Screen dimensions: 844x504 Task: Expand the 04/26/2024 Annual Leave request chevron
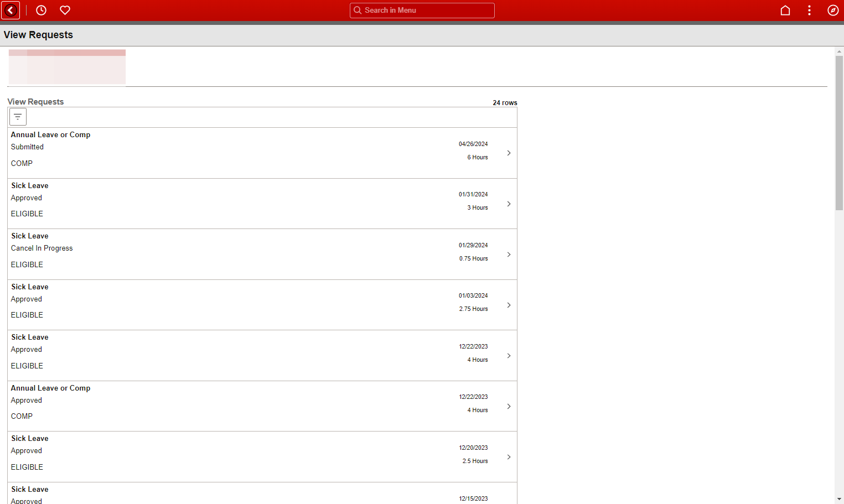pyautogui.click(x=509, y=153)
